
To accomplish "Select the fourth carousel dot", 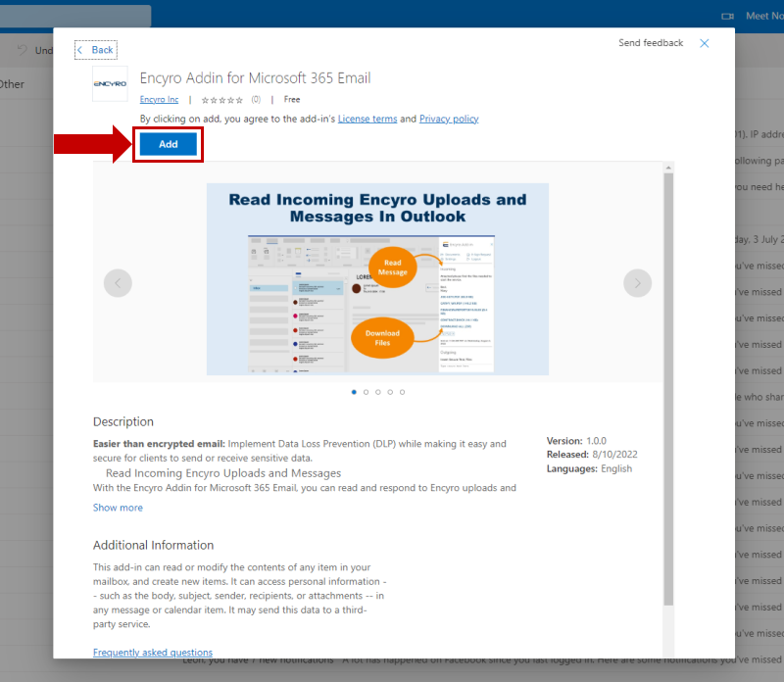I will 390,392.
